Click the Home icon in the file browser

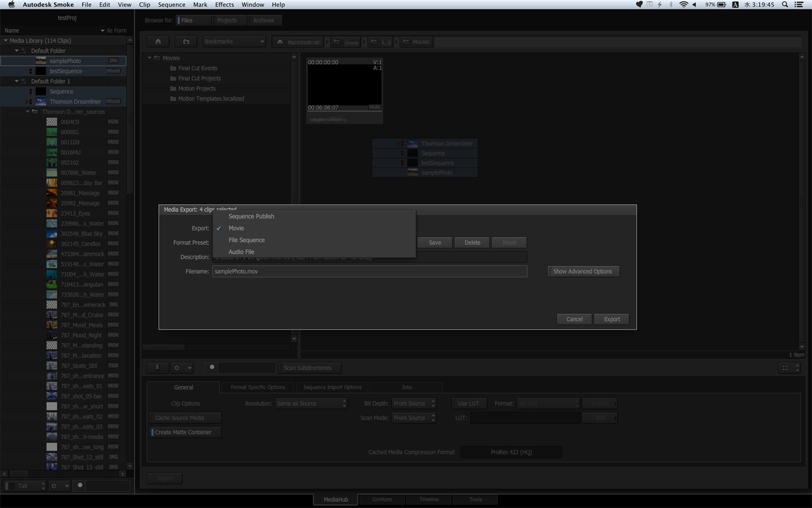click(x=157, y=41)
